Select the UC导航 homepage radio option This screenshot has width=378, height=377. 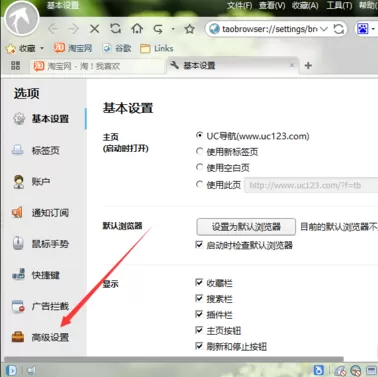[x=199, y=136]
